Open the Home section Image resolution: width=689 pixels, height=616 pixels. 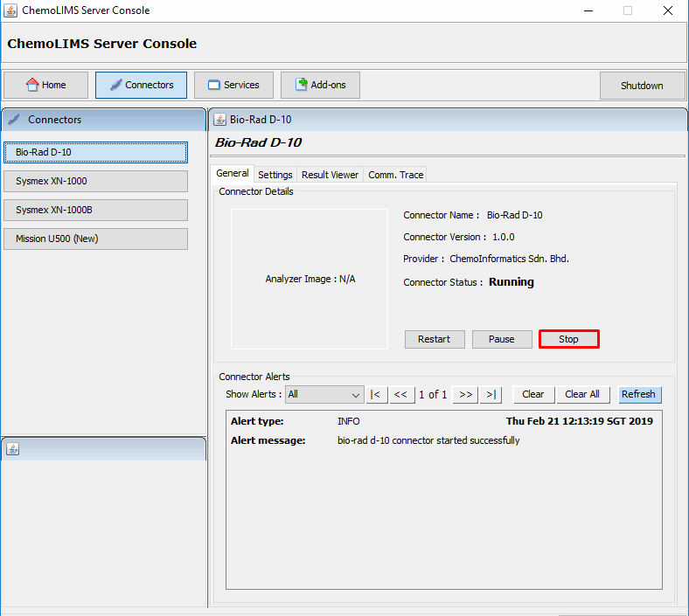[46, 86]
